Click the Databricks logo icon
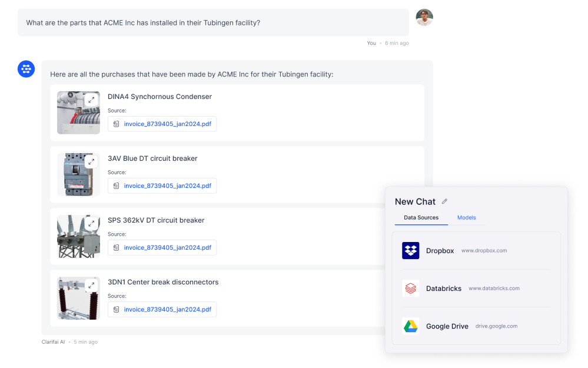Viewport: 588px width, 368px height. click(410, 289)
